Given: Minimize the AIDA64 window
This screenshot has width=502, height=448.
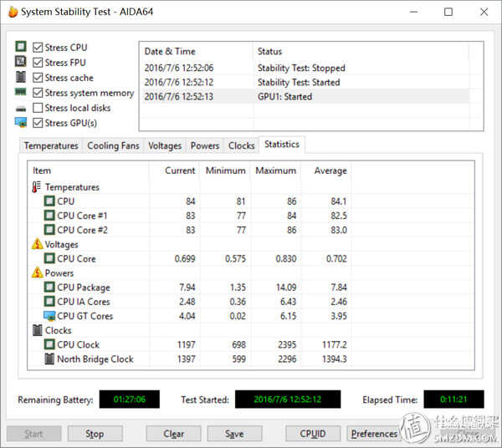Looking at the screenshot, I should (413, 13).
